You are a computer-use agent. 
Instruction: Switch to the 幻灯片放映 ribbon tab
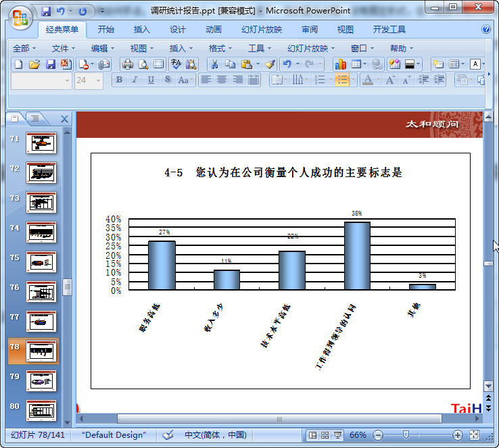tap(262, 30)
